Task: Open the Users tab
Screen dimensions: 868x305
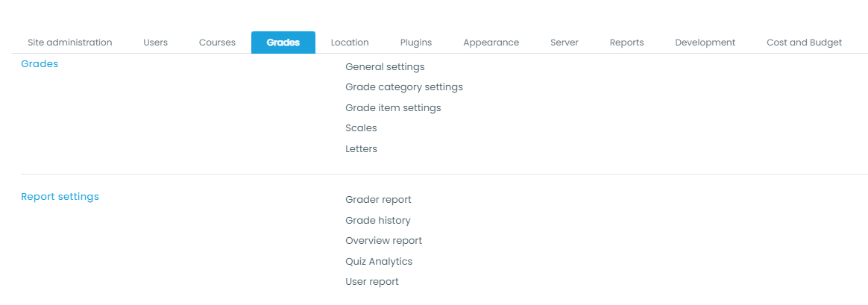Action: [x=155, y=43]
